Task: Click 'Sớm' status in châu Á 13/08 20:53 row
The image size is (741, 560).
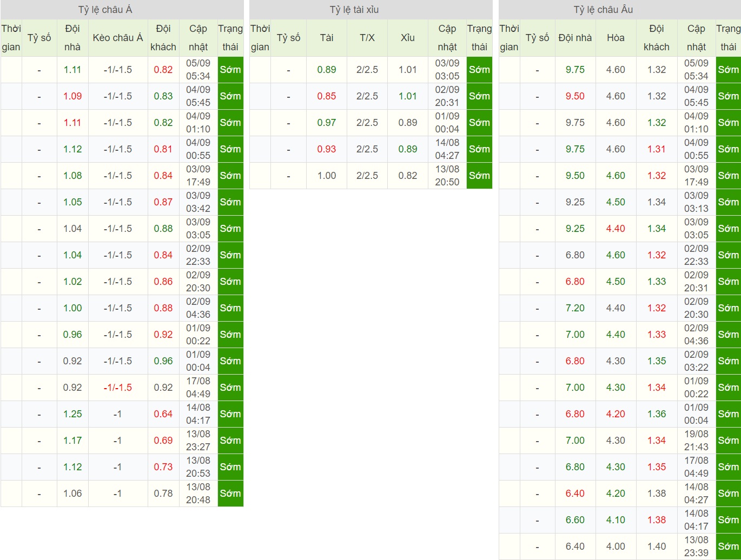Action: point(230,467)
